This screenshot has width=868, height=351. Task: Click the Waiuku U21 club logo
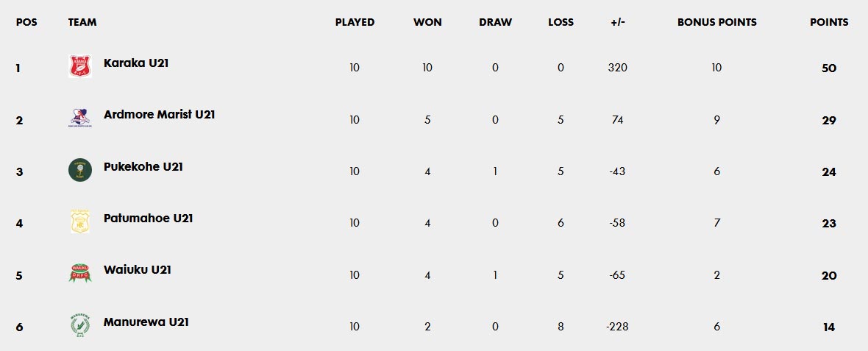click(x=79, y=273)
